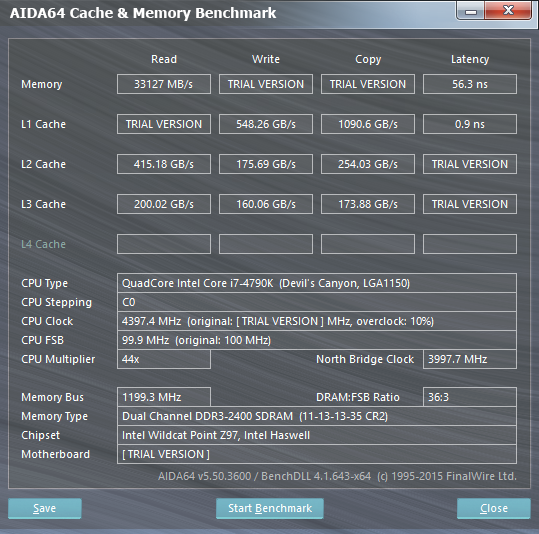
Task: Select L2 Cache Read 415.18 GB/s
Action: (164, 164)
